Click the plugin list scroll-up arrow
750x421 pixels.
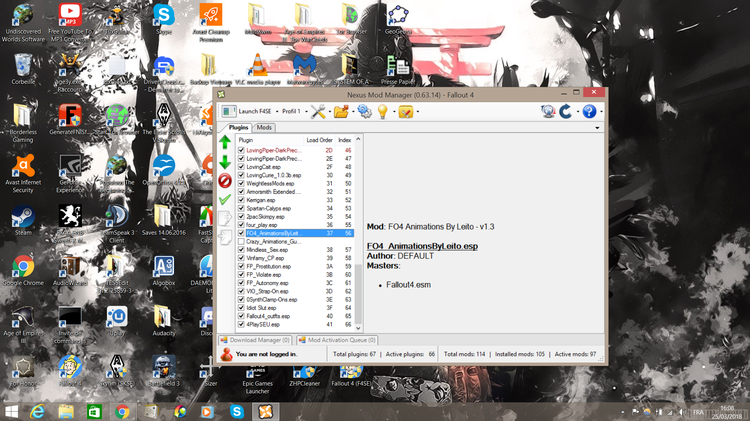(358, 139)
